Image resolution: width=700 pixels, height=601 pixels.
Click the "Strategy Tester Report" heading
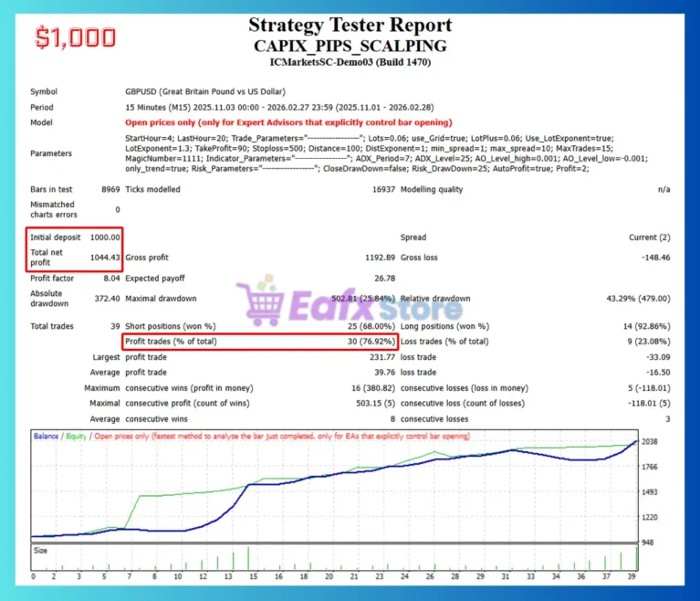[x=350, y=25]
